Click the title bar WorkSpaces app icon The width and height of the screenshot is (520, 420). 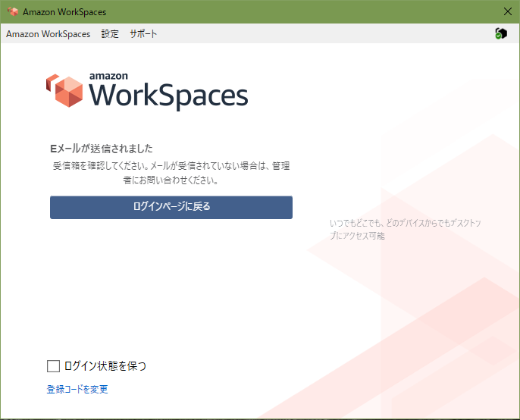pyautogui.click(x=13, y=11)
